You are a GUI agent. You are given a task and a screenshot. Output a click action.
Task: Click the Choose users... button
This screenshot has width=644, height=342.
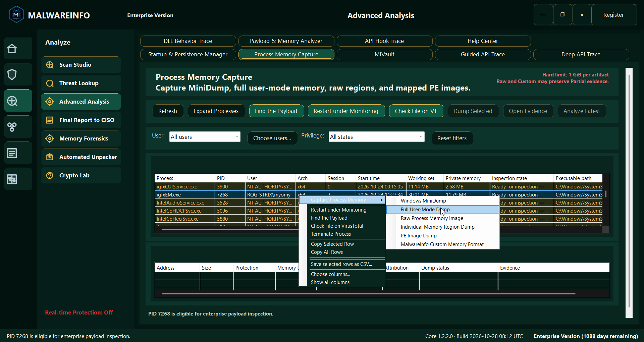pyautogui.click(x=272, y=138)
